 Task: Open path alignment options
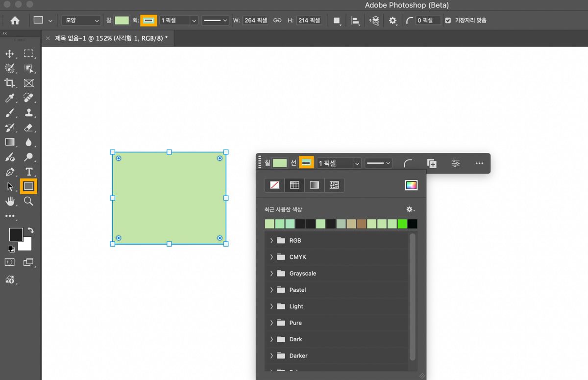(355, 21)
